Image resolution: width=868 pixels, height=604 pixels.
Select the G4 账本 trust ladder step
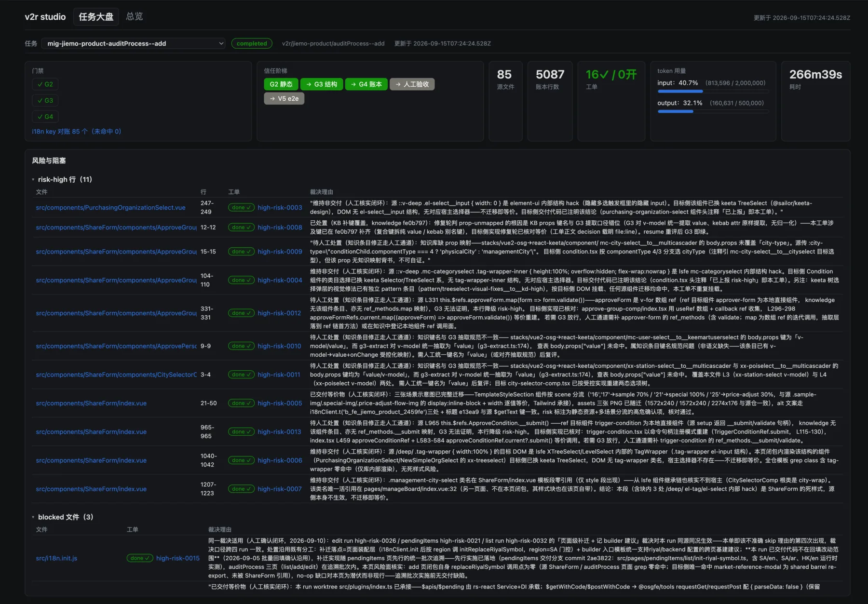(366, 84)
